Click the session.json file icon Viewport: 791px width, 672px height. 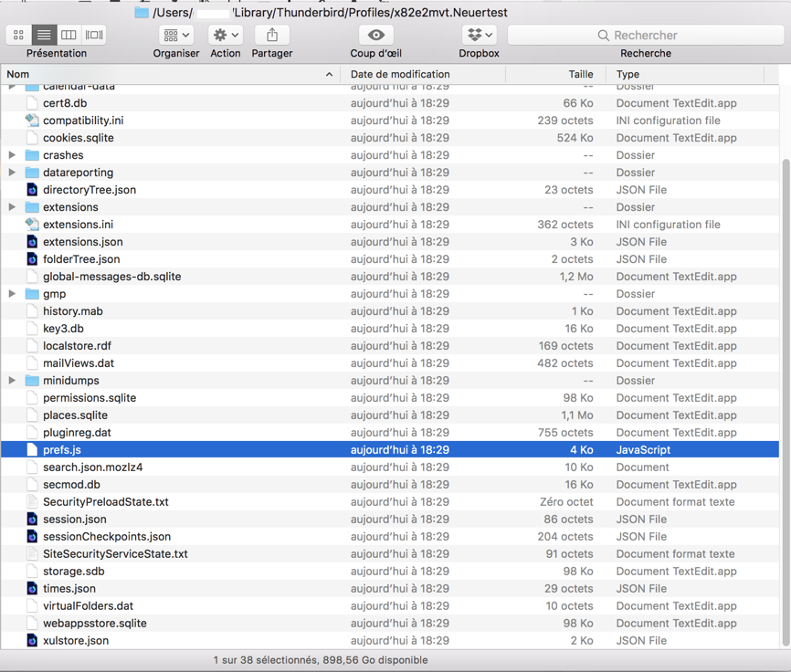(x=32, y=519)
